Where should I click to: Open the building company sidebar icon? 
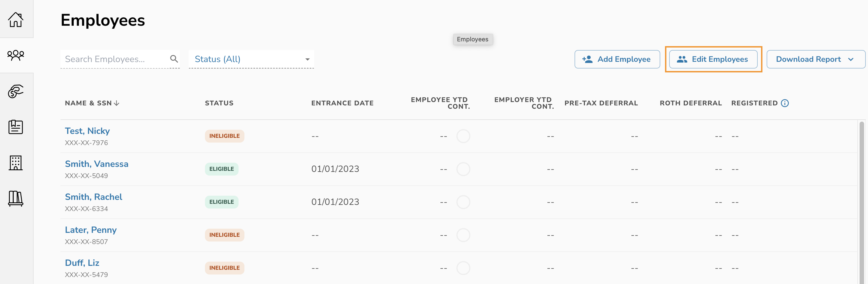click(x=15, y=163)
